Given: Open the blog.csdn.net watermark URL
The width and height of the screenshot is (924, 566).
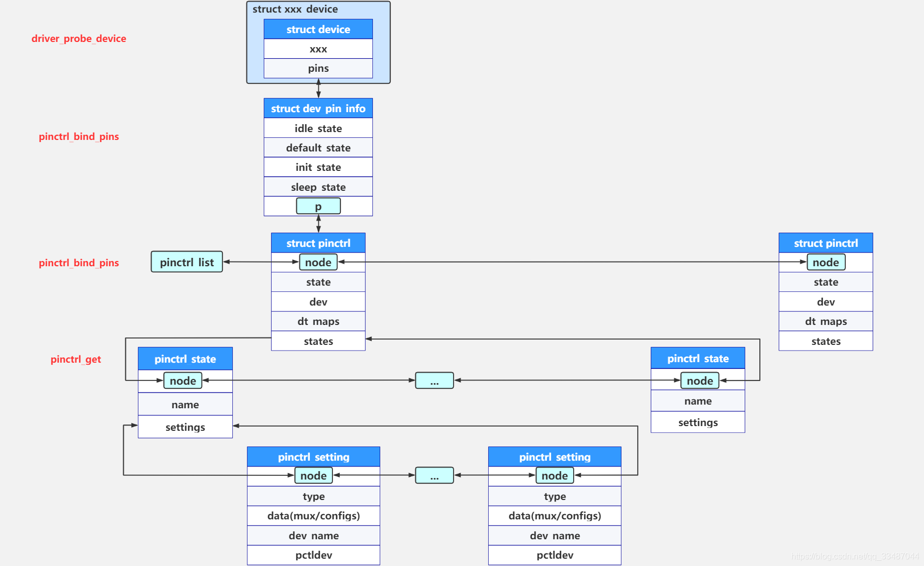Looking at the screenshot, I should [855, 556].
